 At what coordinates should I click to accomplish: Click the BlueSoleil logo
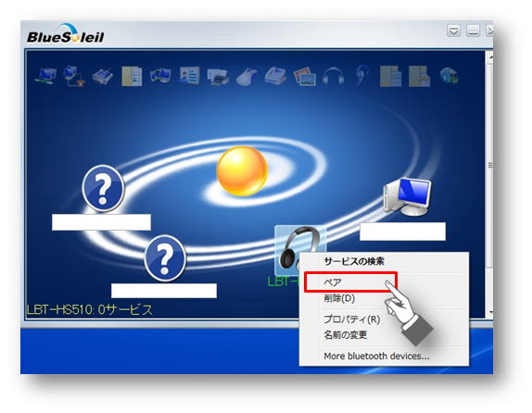coord(65,34)
